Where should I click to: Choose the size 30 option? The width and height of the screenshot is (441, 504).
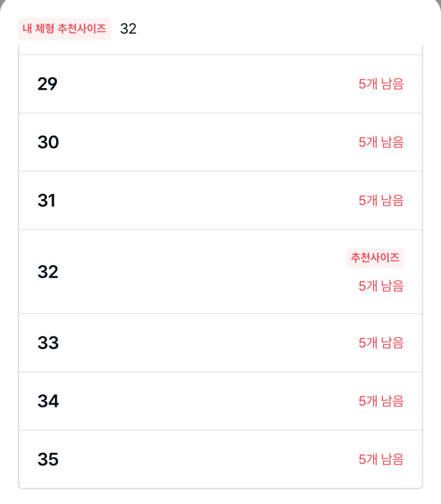click(48, 142)
